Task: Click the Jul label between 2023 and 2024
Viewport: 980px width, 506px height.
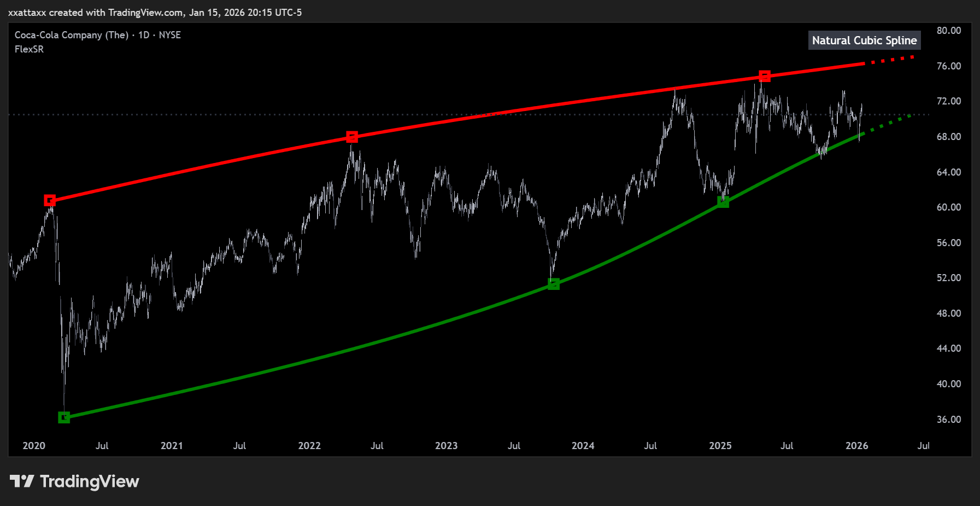Action: click(x=514, y=446)
